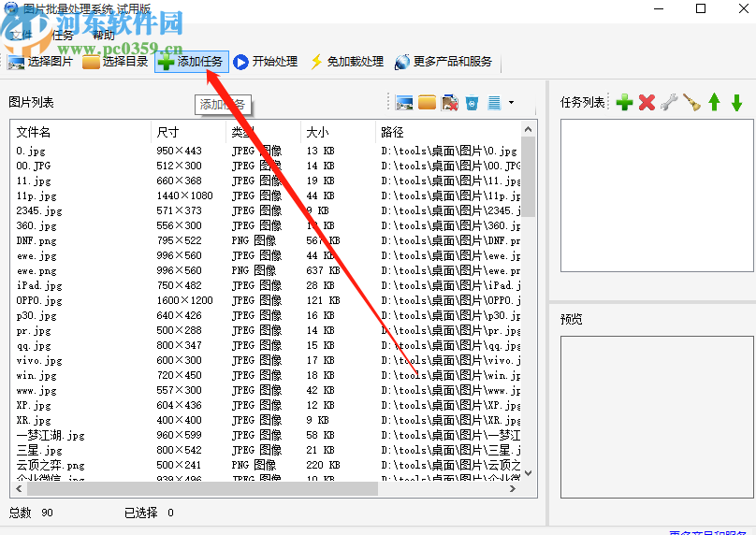This screenshot has height=535, width=756.
Task: Click image list vertical scrollbar thumb
Action: pos(529,177)
